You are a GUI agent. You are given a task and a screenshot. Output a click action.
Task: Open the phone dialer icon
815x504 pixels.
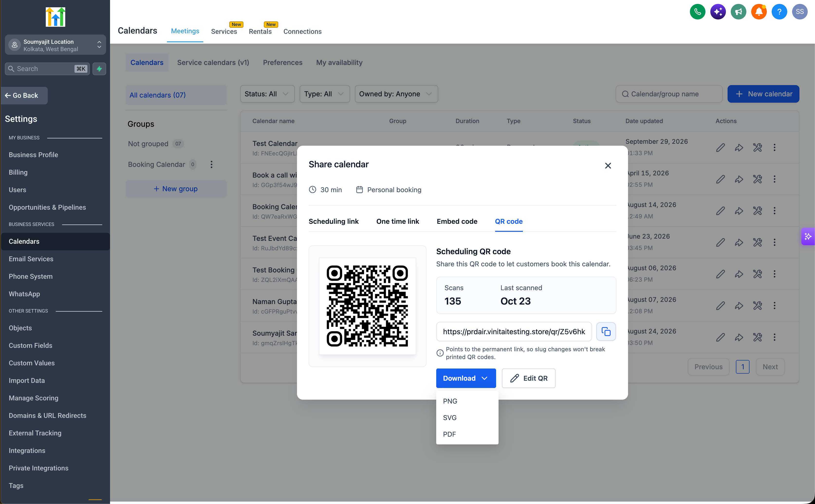[x=697, y=12]
